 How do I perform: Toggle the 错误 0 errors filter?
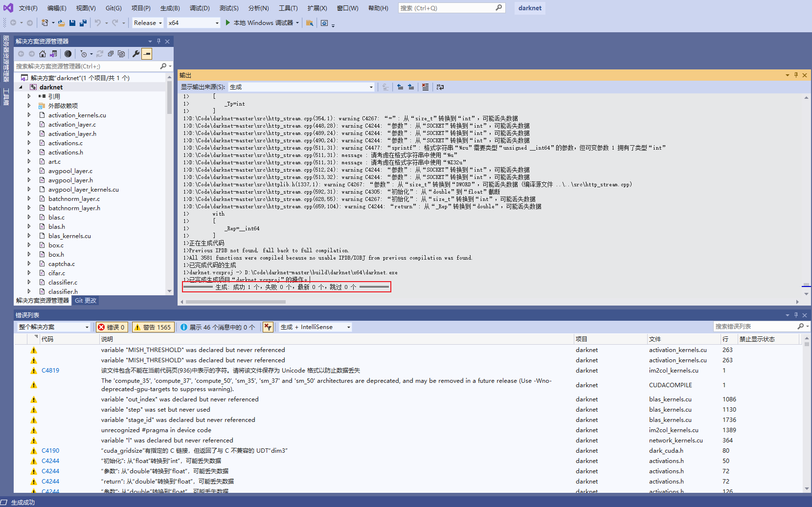(x=112, y=327)
